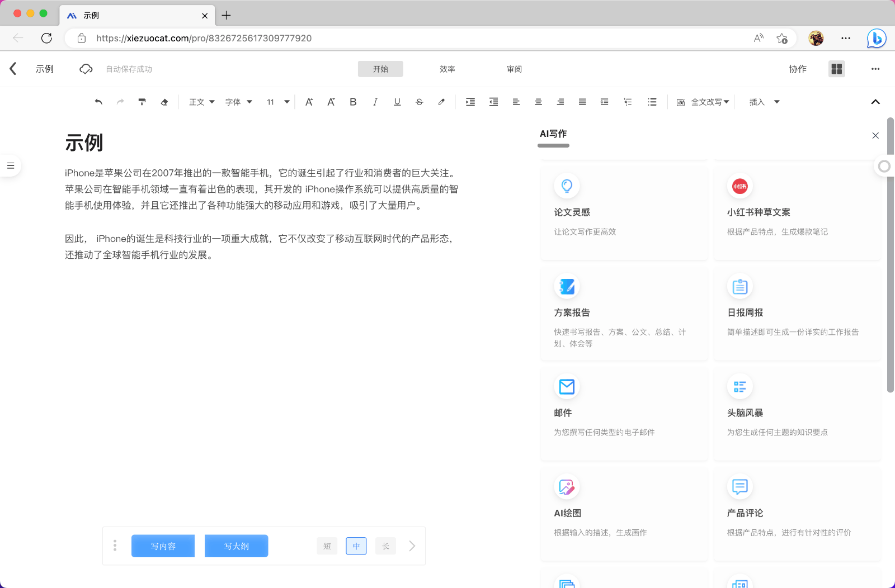
Task: Click the AI绘图 image icon
Action: [x=567, y=487]
